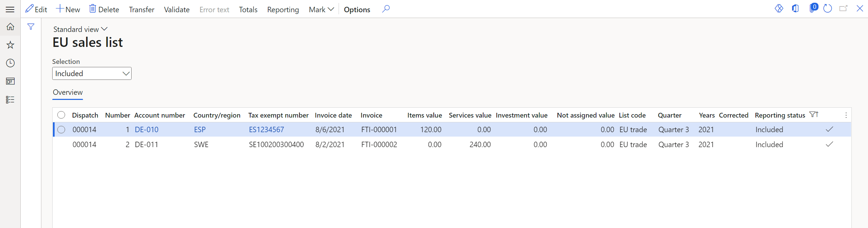Click the search magnifier in action bar

click(x=386, y=9)
